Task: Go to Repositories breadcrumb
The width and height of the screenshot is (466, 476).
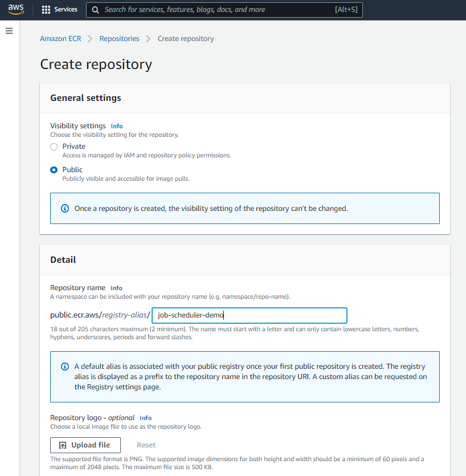Action: 120,39
